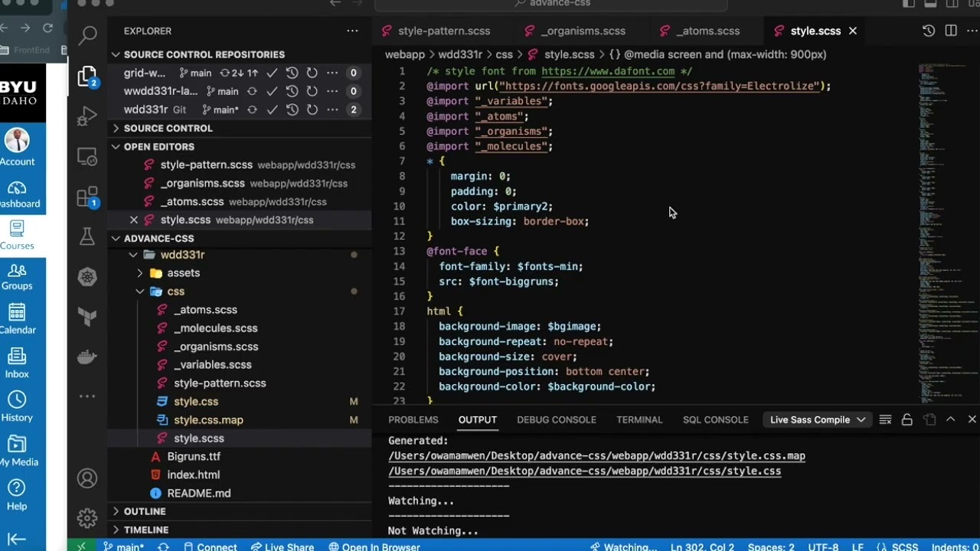This screenshot has width=980, height=551.
Task: Click Connect in status bar
Action: tap(210, 546)
